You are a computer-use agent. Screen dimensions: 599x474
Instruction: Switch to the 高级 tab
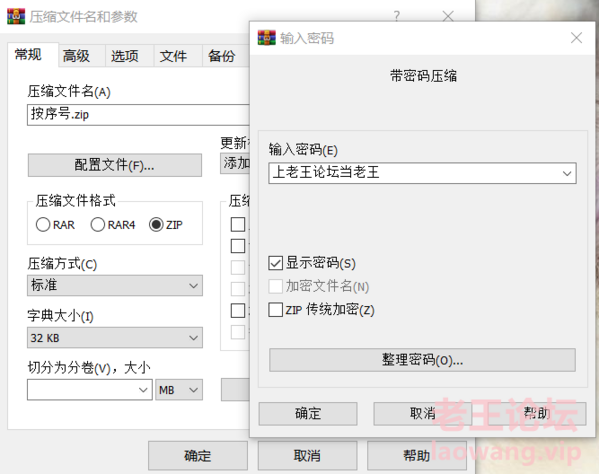tap(76, 56)
